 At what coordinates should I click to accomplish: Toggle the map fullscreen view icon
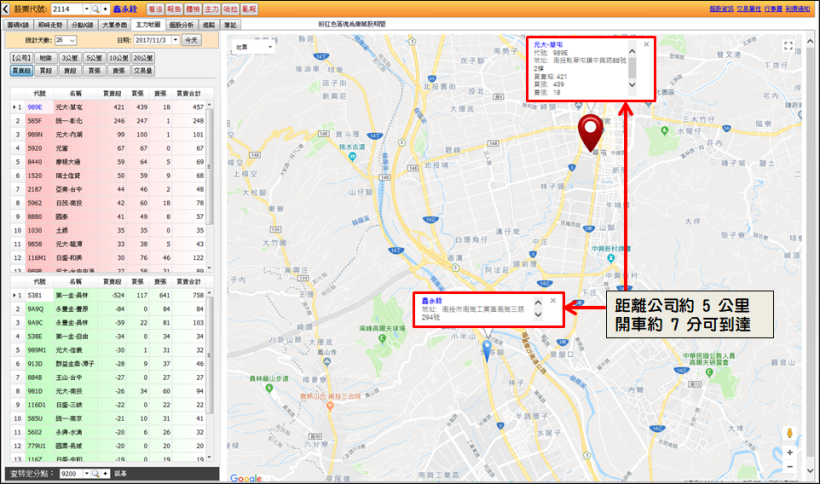pyautogui.click(x=788, y=46)
